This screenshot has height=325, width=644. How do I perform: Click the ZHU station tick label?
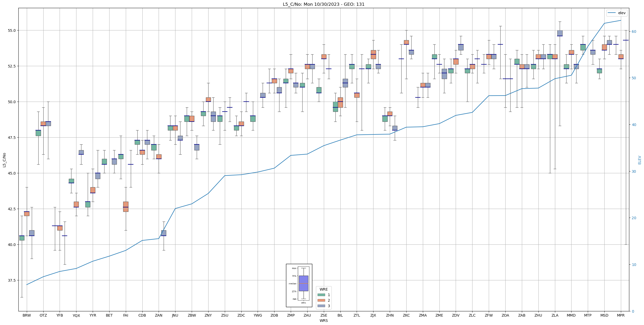pyautogui.click(x=538, y=315)
